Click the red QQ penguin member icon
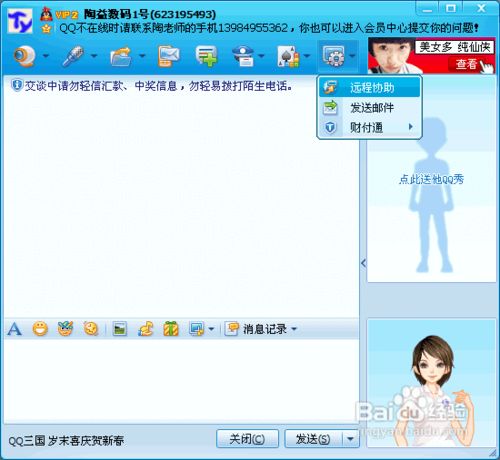Viewport: 500px width, 460px height. [46, 14]
